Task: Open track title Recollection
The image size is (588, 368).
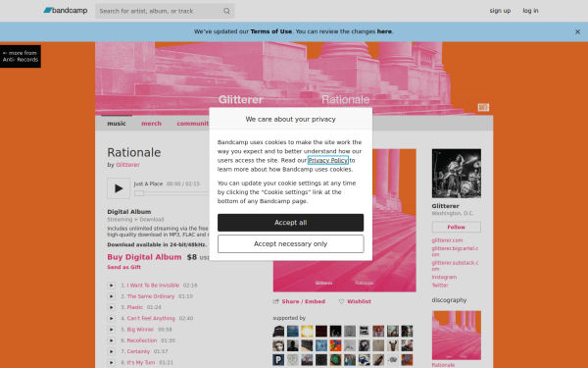Action: (142, 341)
